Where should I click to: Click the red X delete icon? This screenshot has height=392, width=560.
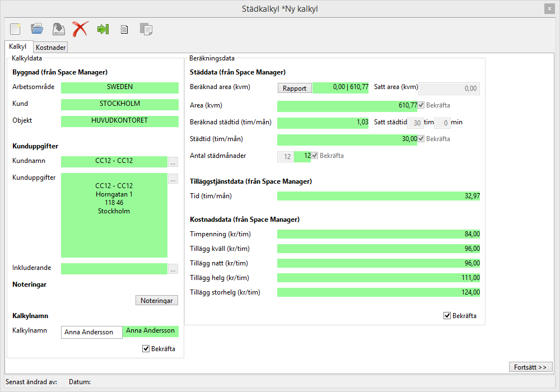tap(80, 29)
